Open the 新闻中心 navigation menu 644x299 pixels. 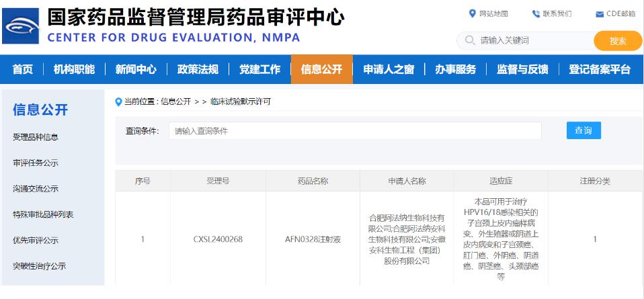tap(135, 69)
